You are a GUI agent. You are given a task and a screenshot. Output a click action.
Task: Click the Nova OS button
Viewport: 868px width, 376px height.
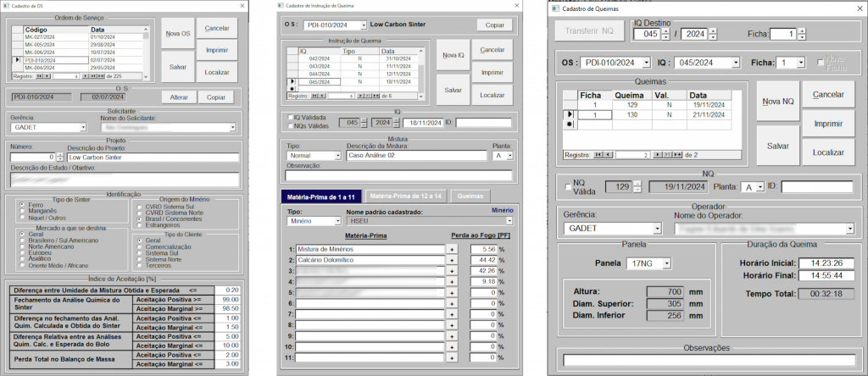coord(178,34)
